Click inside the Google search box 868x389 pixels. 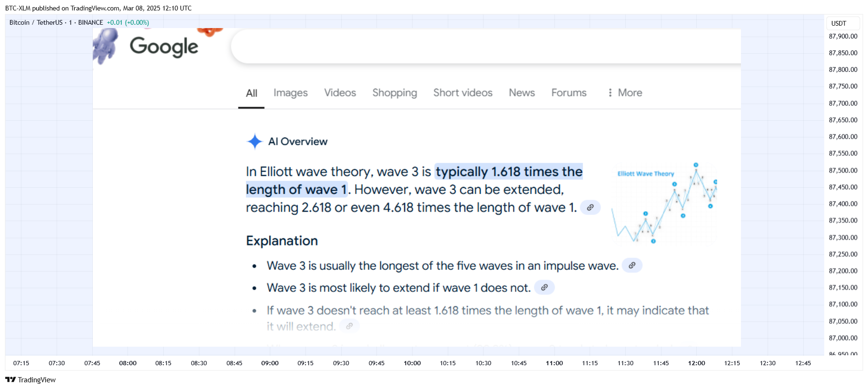(485, 47)
